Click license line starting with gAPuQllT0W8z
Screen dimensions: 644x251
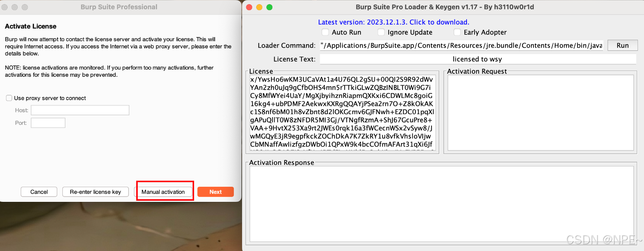(341, 120)
